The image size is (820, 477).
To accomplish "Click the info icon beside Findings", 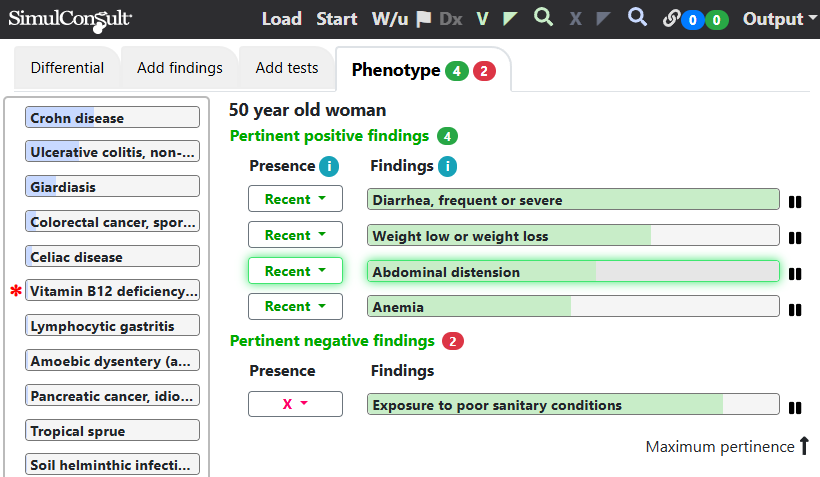I will (x=447, y=167).
